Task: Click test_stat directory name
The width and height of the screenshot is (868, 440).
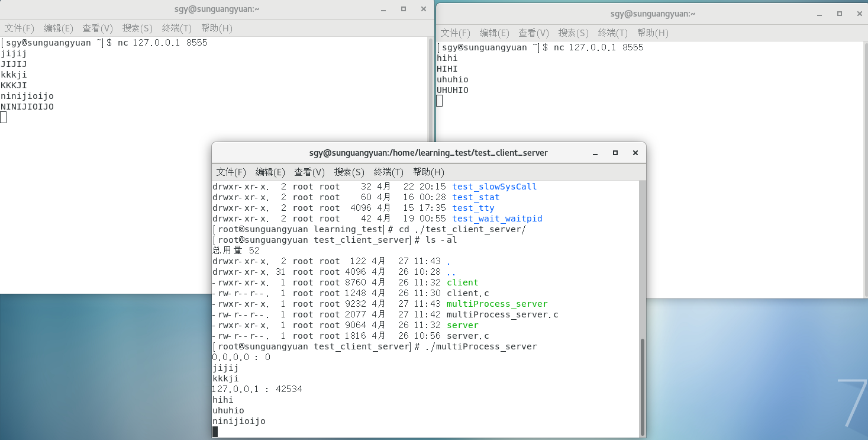Action: pyautogui.click(x=476, y=197)
